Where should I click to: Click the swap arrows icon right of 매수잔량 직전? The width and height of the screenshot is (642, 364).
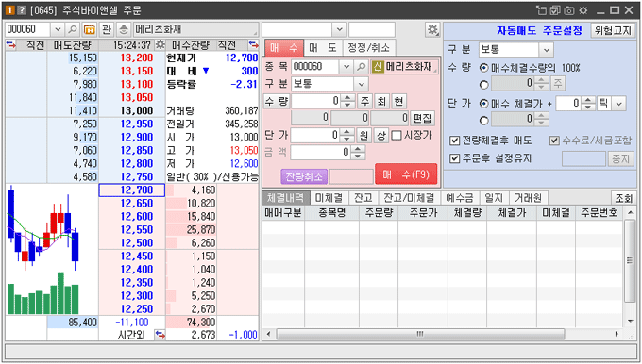pyautogui.click(x=253, y=44)
